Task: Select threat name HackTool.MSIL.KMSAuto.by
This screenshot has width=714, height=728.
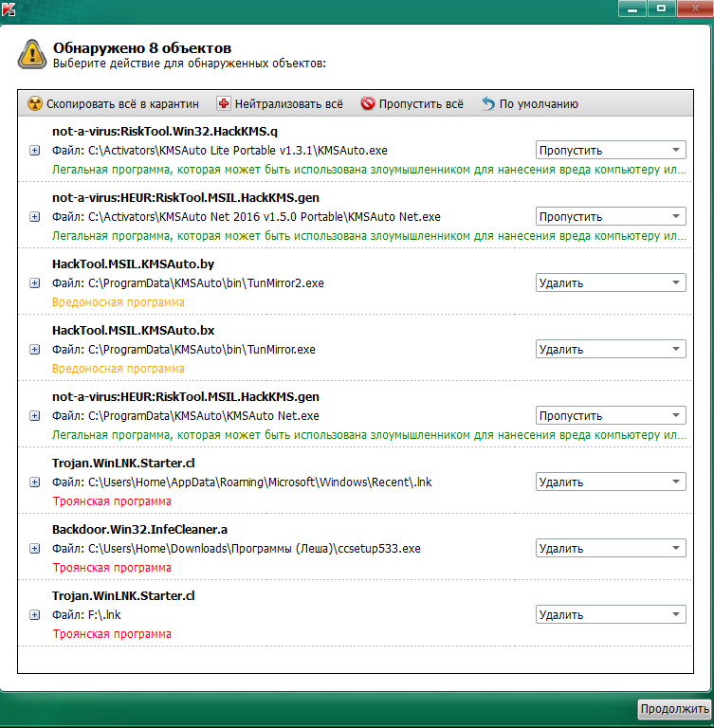Action: coord(134,264)
